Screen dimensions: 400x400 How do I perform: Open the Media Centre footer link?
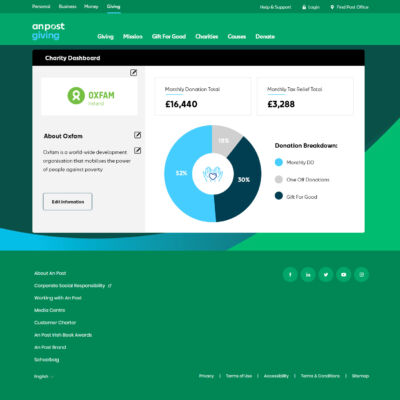tap(49, 310)
